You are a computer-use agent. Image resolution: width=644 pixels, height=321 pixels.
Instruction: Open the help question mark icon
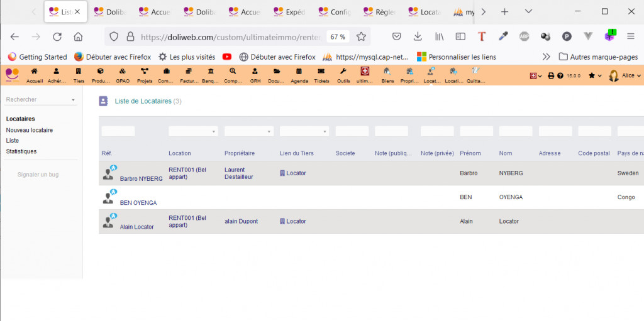tap(560, 76)
